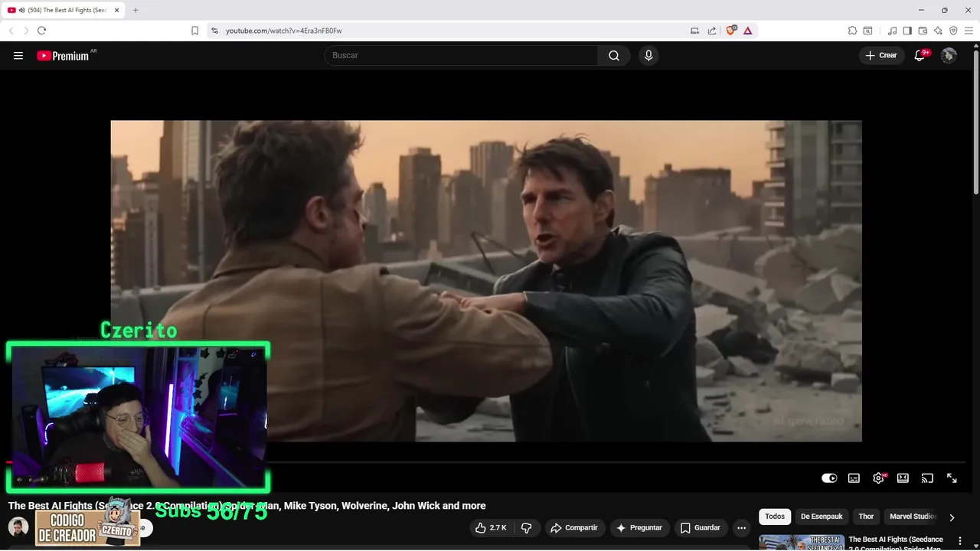The width and height of the screenshot is (980, 551).
Task: Open the Brave Wallet icon
Action: point(923,31)
